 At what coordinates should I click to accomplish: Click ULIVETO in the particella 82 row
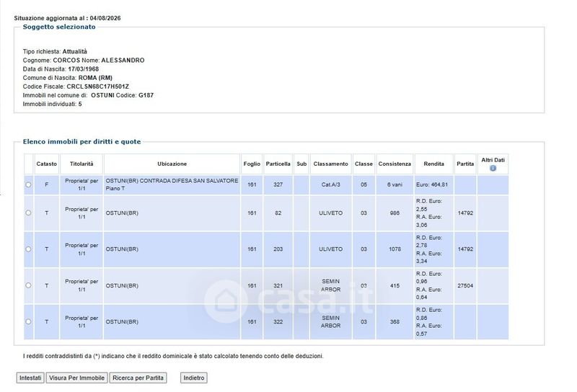tap(330, 213)
